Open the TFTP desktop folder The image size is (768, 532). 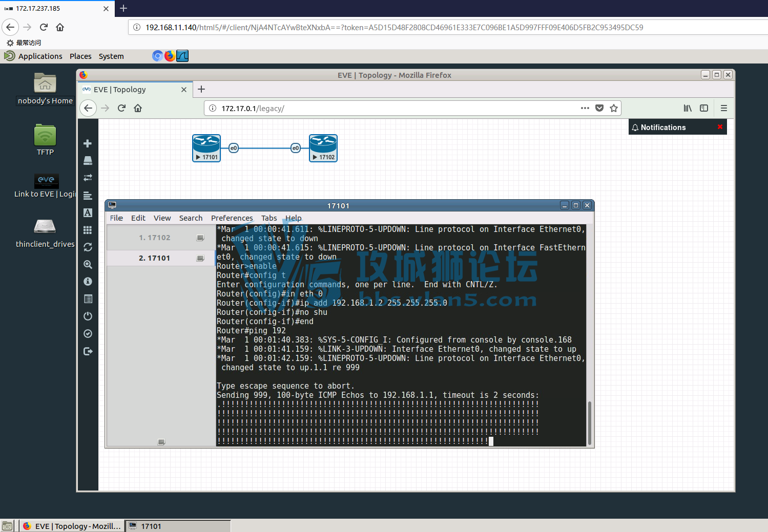click(45, 140)
